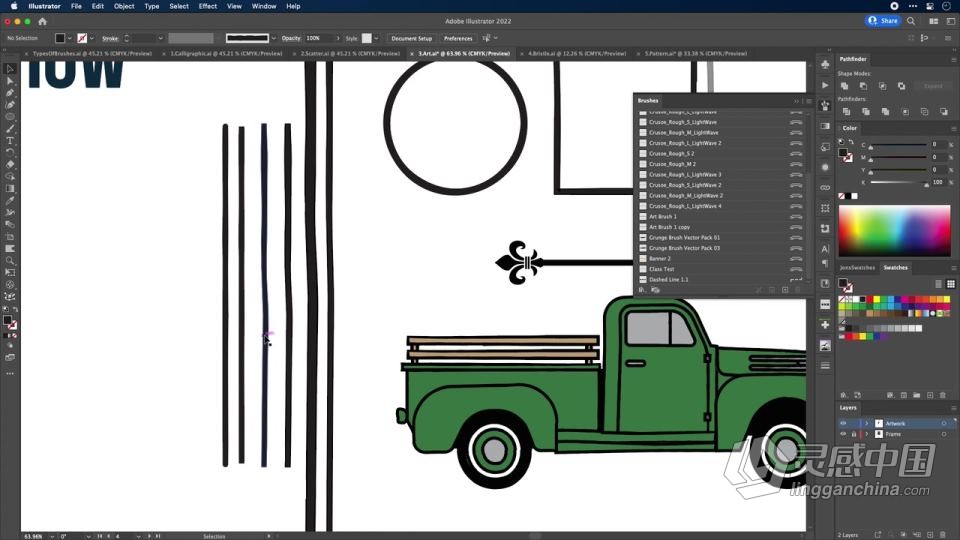
Task: Open the Object menu
Action: tap(124, 6)
